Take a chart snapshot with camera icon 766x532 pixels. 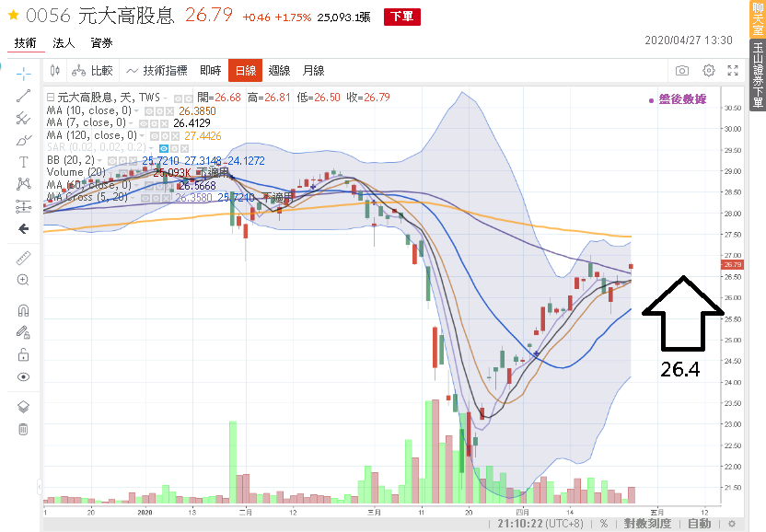click(682, 71)
